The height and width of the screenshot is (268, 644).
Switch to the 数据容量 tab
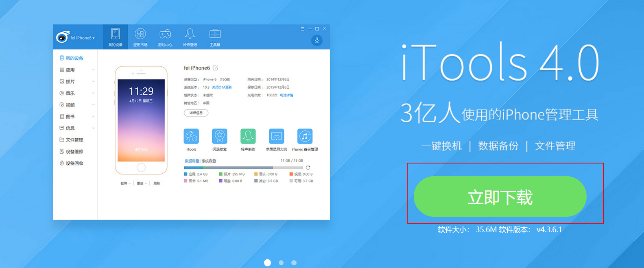[x=192, y=161]
